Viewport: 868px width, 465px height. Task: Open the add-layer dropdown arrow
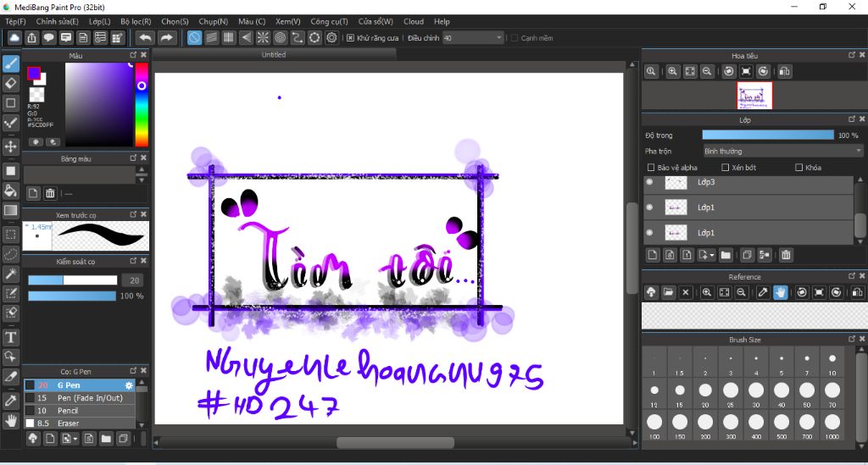[711, 256]
